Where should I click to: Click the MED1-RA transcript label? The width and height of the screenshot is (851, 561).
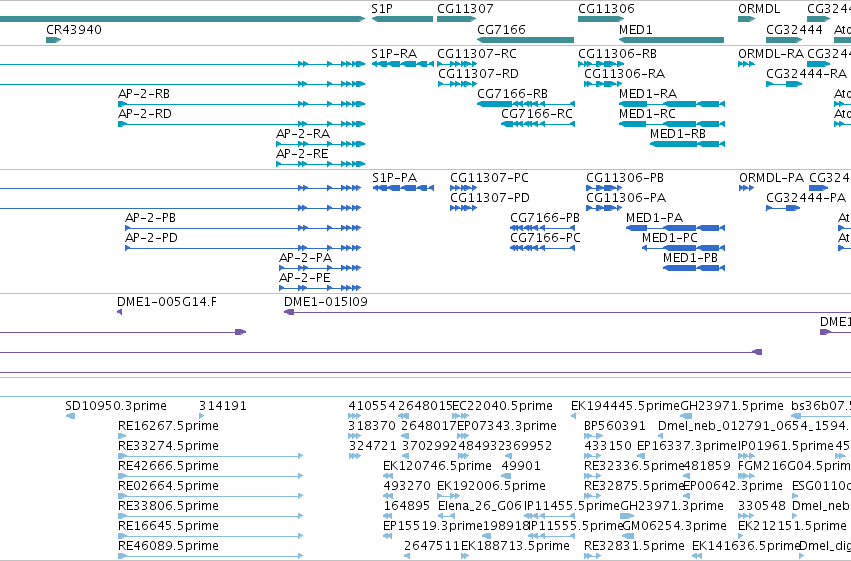coord(647,93)
